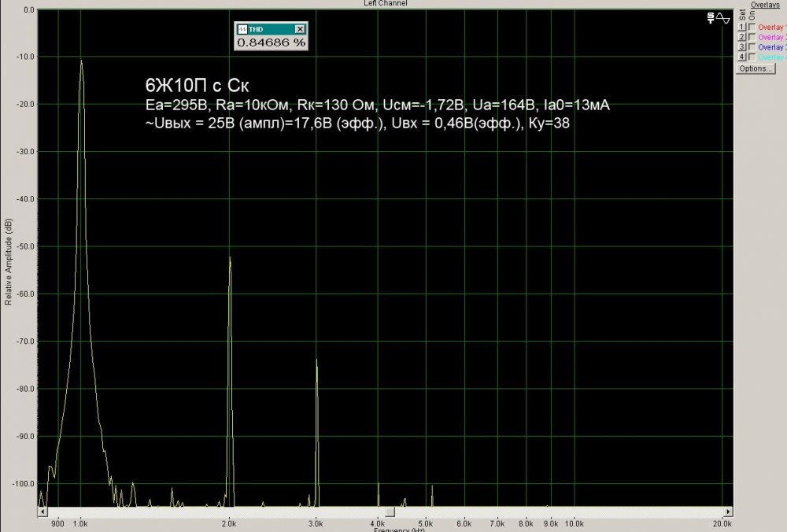The image size is (787, 532).
Task: Enable the Overlay 1 On checkbox
Action: pyautogui.click(x=752, y=28)
